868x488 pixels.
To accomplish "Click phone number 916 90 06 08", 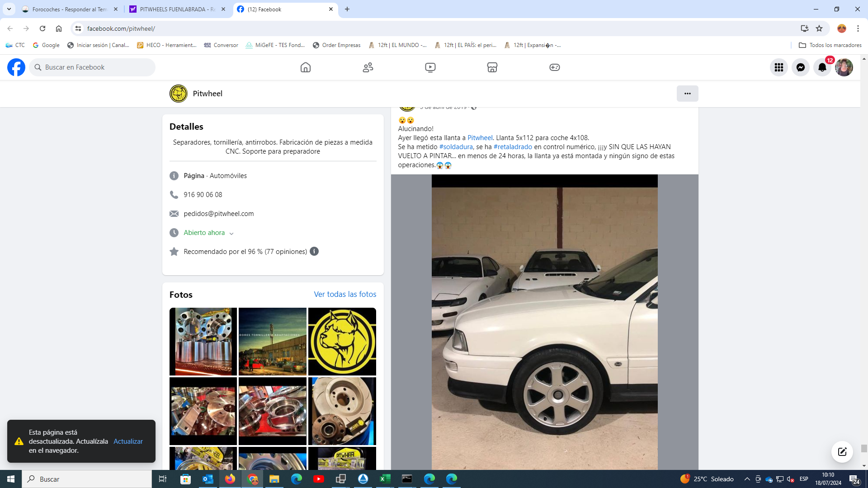I will pos(203,195).
